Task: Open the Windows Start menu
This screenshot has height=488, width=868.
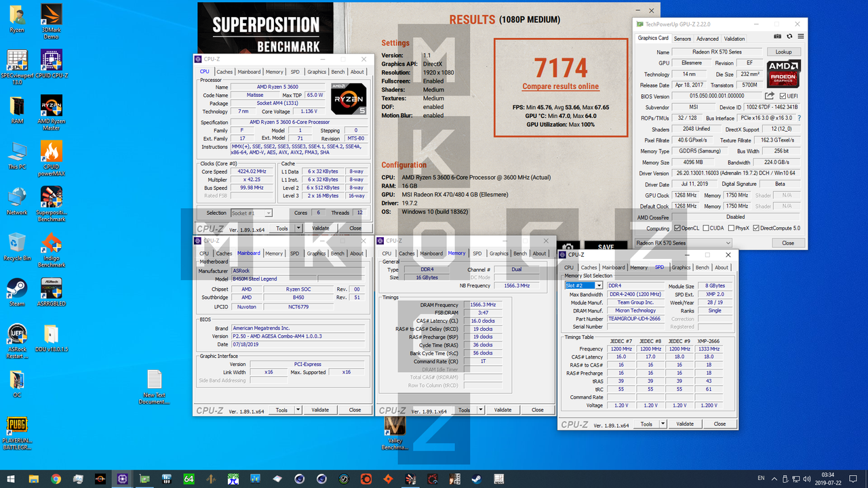Action: click(11, 479)
